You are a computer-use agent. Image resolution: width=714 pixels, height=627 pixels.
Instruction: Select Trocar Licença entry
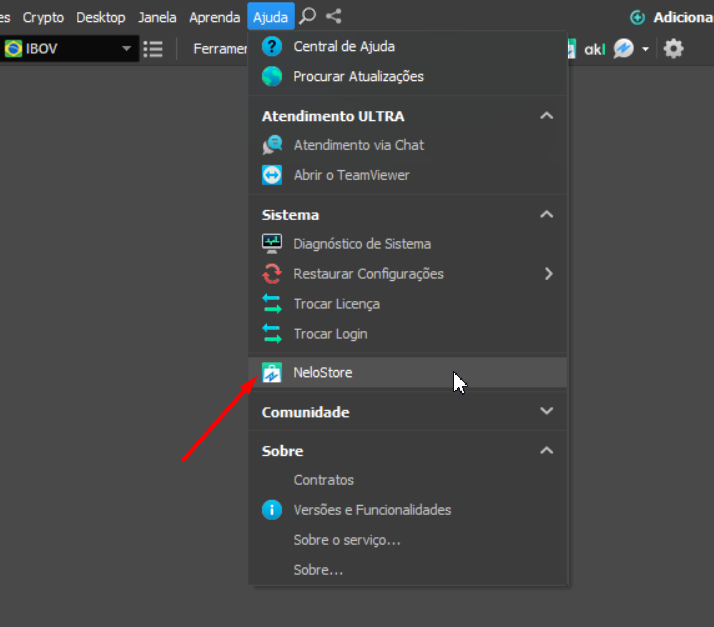[x=408, y=304]
